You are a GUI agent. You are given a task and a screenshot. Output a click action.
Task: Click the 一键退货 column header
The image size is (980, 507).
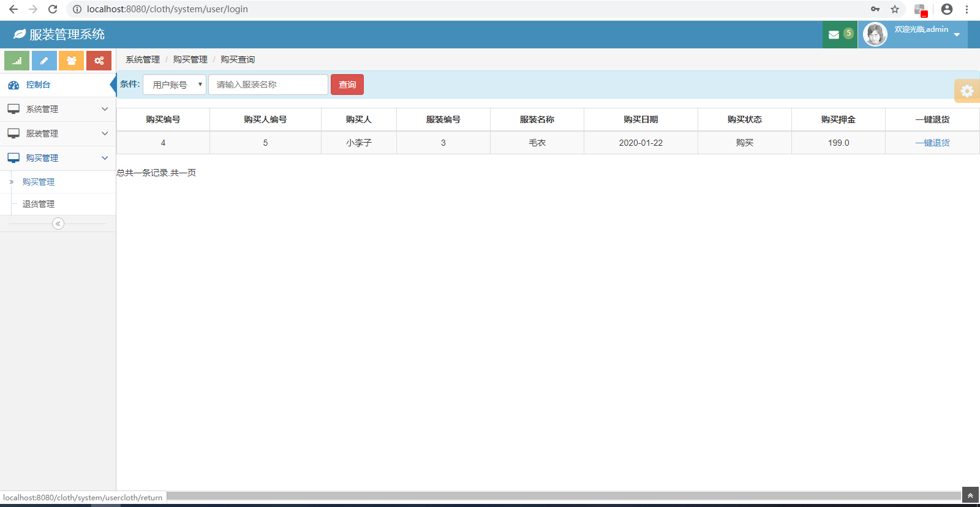pos(932,119)
